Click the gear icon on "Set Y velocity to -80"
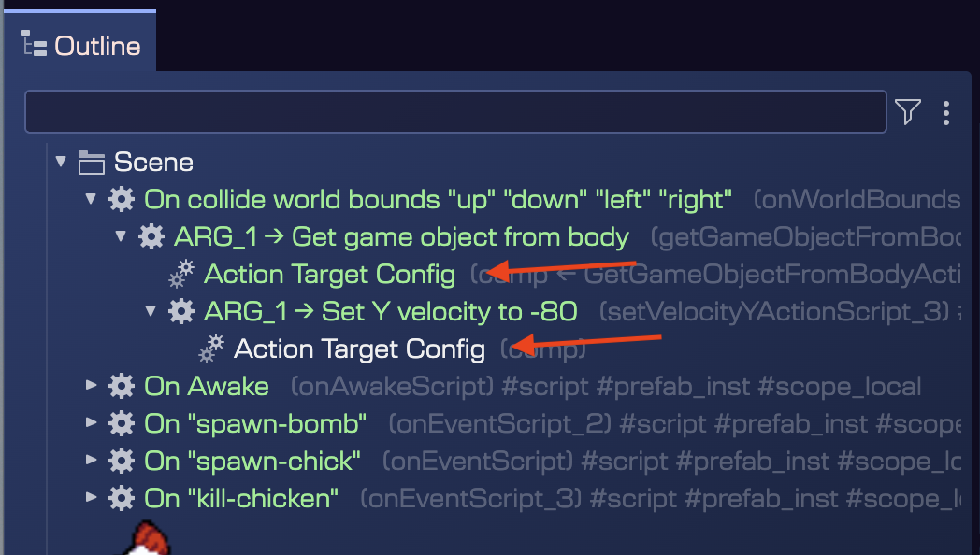Image resolution: width=980 pixels, height=555 pixels. pos(180,311)
